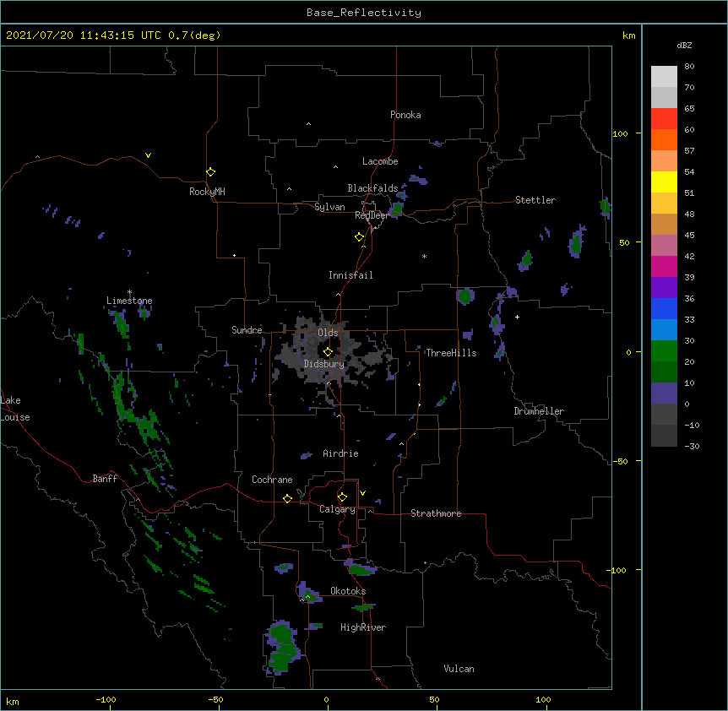Select the yellow diamond marker below Cochrane
The width and height of the screenshot is (728, 711).
tap(287, 498)
